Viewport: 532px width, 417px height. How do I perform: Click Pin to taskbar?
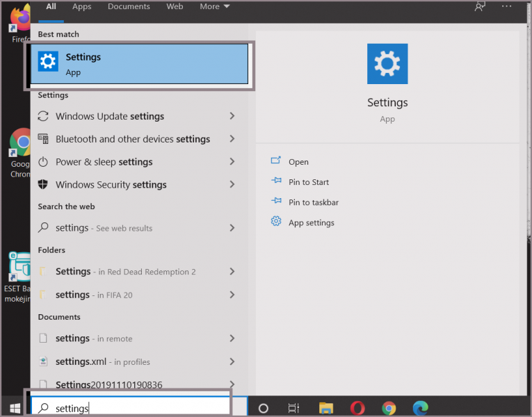tap(314, 202)
